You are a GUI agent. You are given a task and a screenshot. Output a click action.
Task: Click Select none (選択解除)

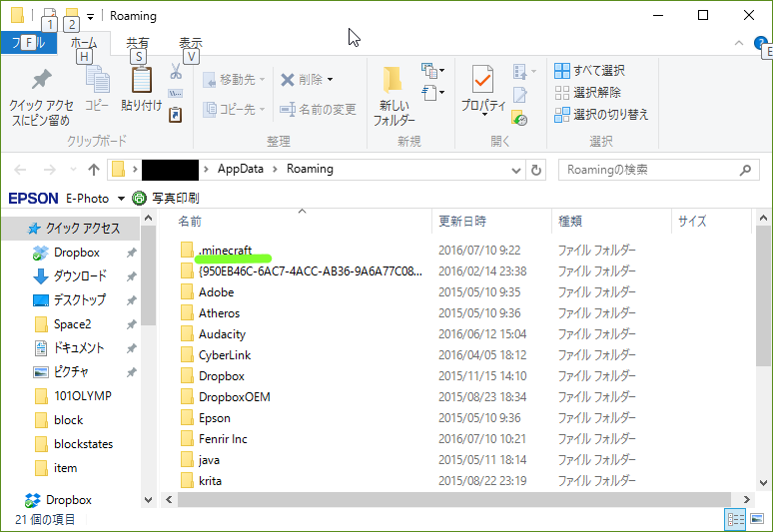(587, 93)
